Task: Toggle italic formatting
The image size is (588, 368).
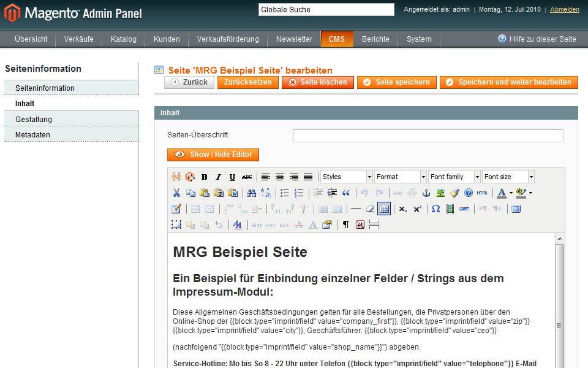Action: pyautogui.click(x=218, y=177)
